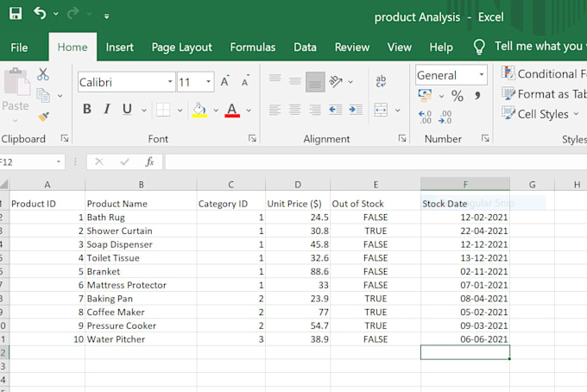Open the Formulas tab

point(253,47)
